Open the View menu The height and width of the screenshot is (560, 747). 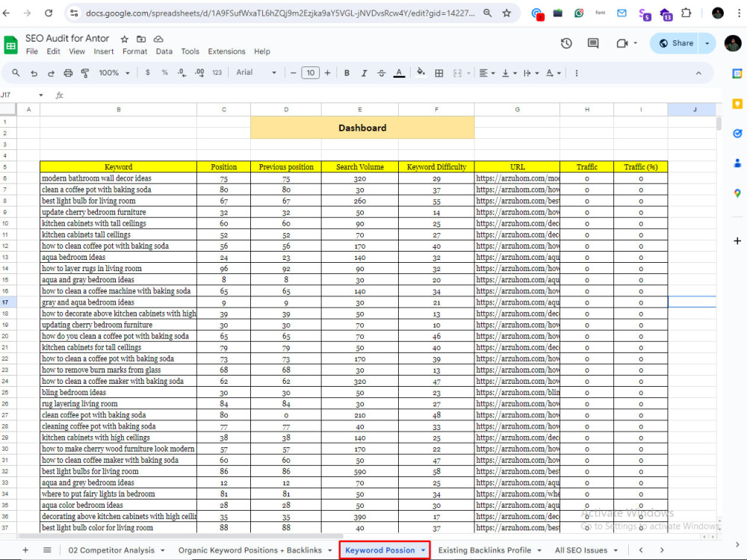click(x=77, y=52)
